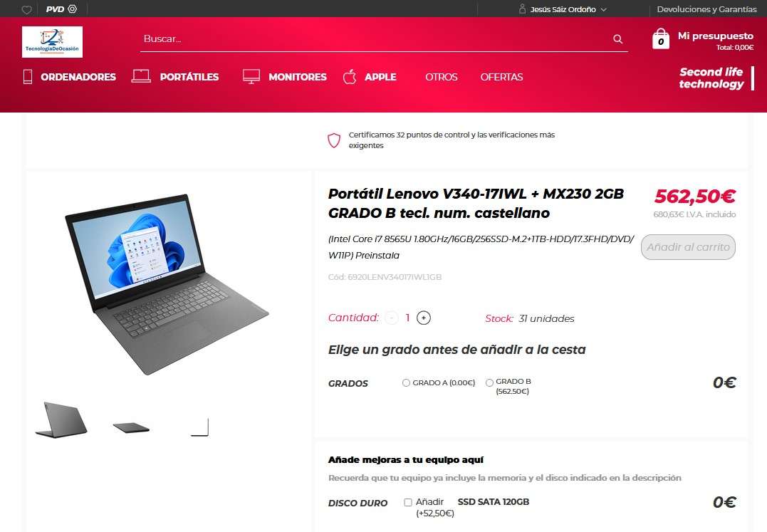Toggle the PVD gear icon
This screenshot has height=532, width=767.
coord(73,9)
